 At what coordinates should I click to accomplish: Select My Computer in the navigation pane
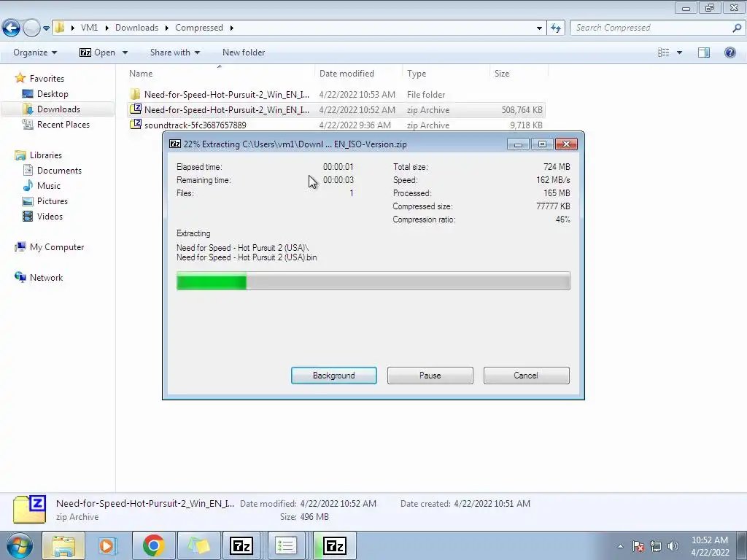pos(57,247)
